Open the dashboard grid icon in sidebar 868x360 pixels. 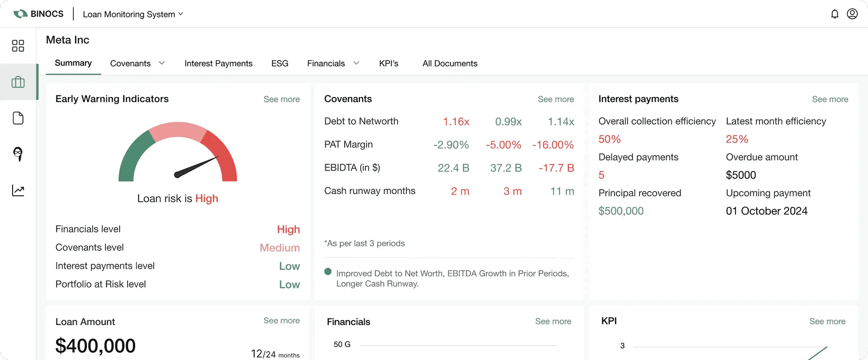(18, 46)
